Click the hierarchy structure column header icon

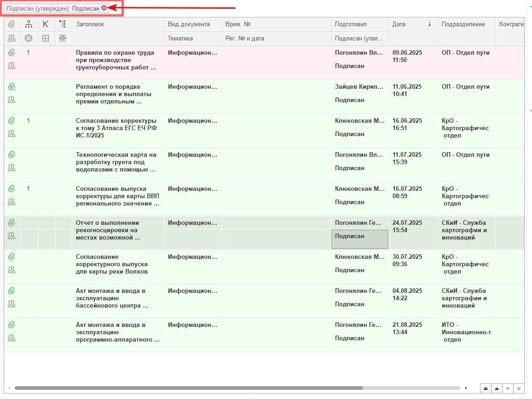29,24
